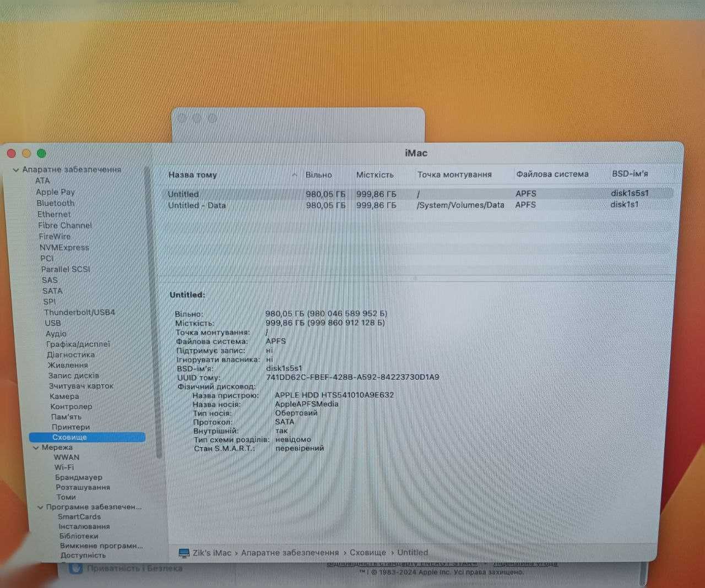Collapse the Мережа section
Viewport: 705px width, 588px height.
[36, 448]
